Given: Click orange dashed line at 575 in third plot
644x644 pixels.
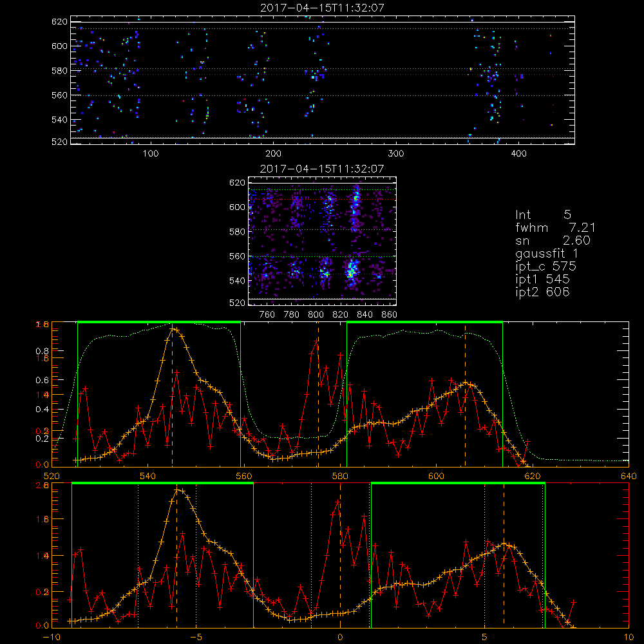Looking at the screenshot, I should [318, 394].
